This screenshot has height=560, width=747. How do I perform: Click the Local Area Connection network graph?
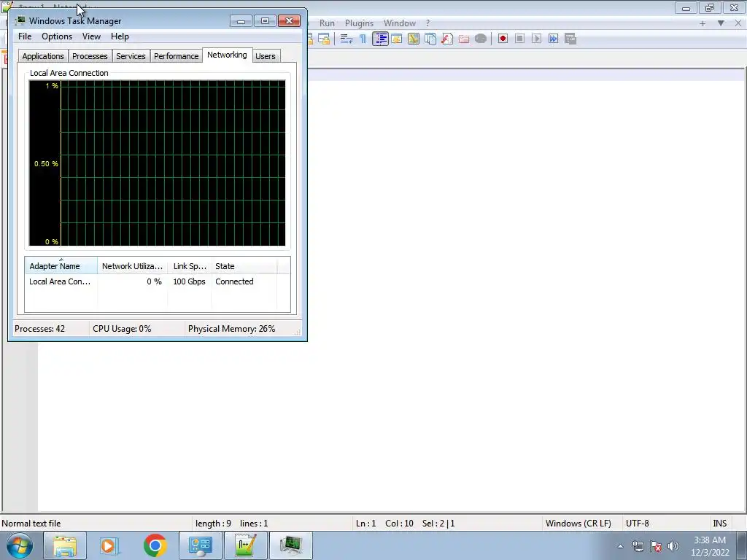point(158,163)
